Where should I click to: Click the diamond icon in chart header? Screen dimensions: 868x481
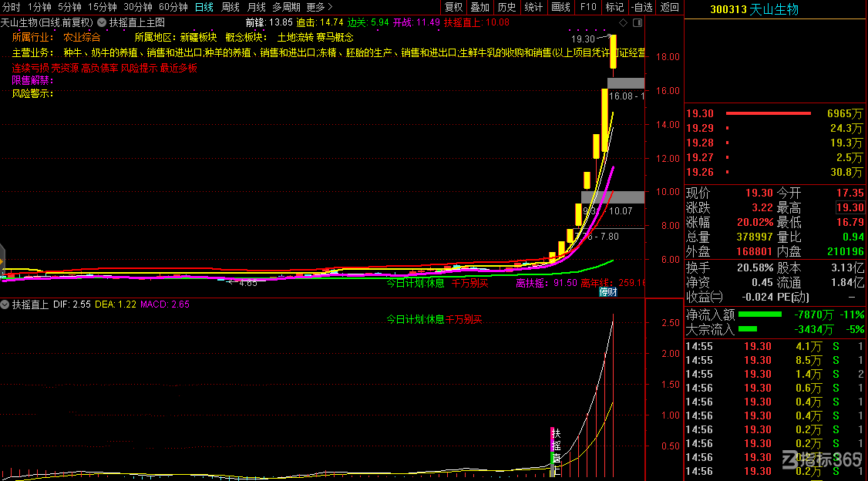(x=624, y=22)
